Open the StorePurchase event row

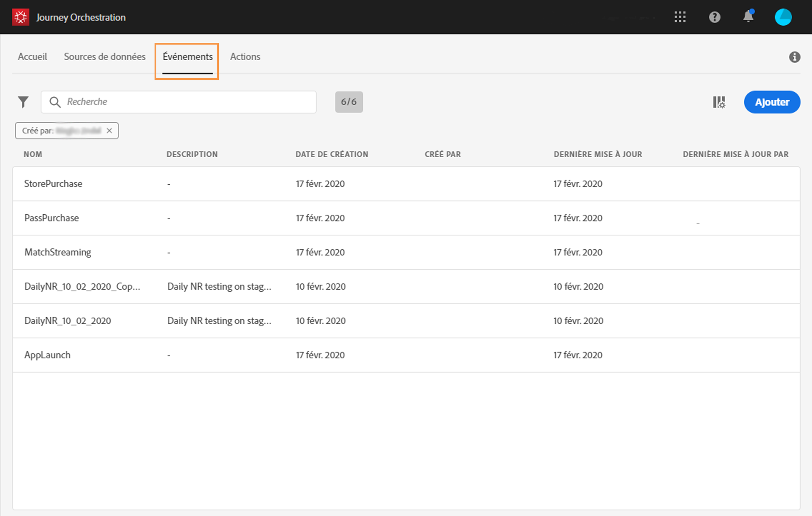(x=53, y=184)
